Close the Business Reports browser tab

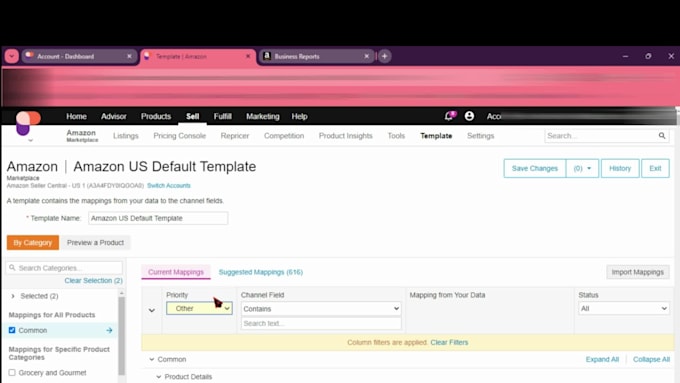pos(366,56)
